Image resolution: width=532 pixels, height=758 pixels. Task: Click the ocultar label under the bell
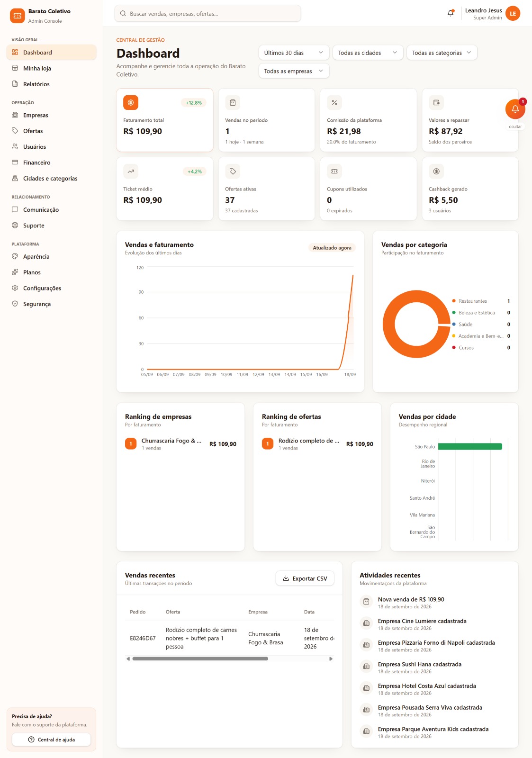coord(515,126)
